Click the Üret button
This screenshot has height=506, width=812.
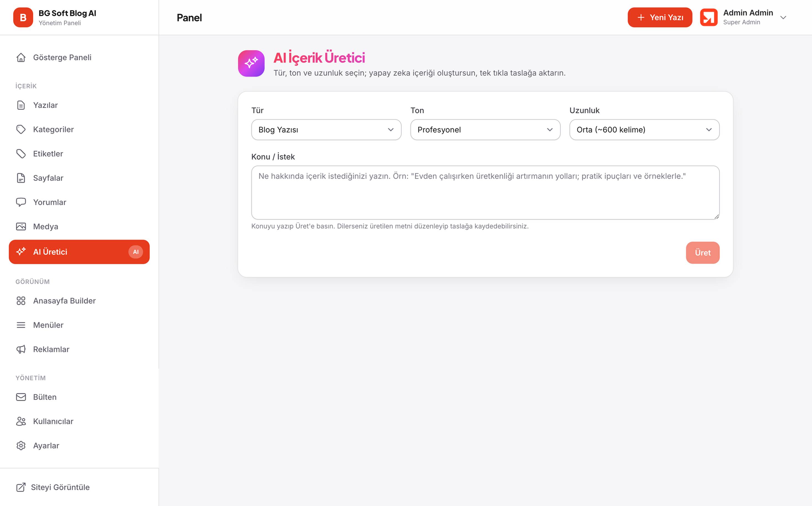pos(703,253)
